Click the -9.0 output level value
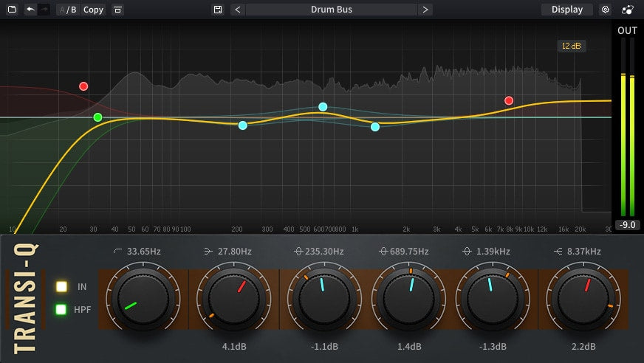 pyautogui.click(x=628, y=225)
